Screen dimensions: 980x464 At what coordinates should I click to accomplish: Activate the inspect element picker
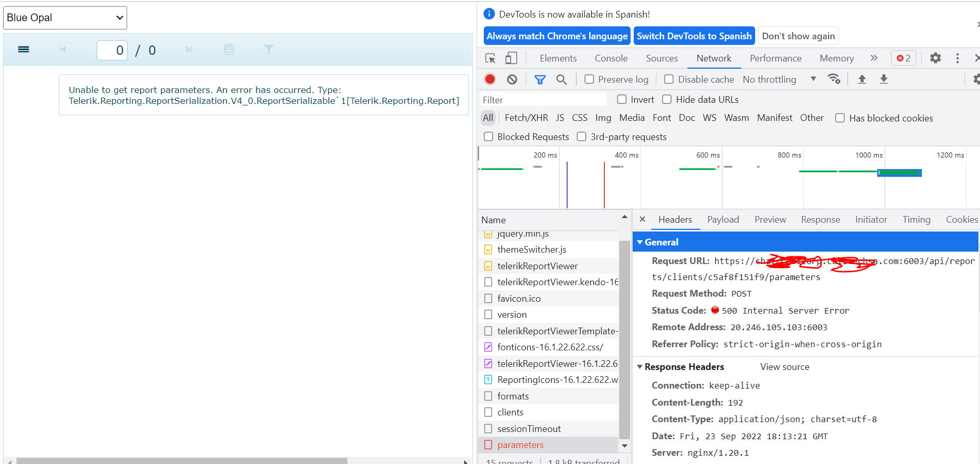coord(490,58)
